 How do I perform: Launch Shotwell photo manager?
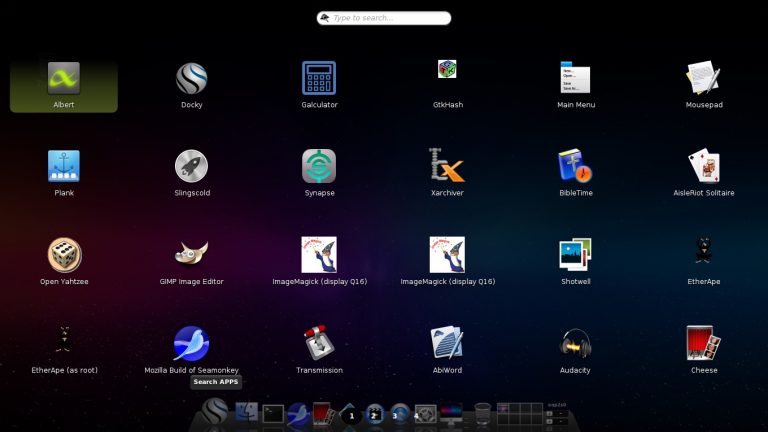(575, 255)
